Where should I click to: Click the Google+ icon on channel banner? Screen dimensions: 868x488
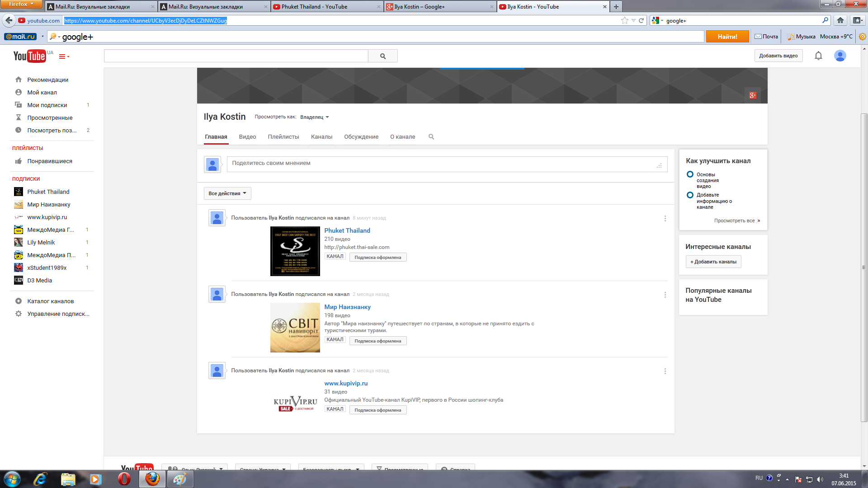coord(753,95)
